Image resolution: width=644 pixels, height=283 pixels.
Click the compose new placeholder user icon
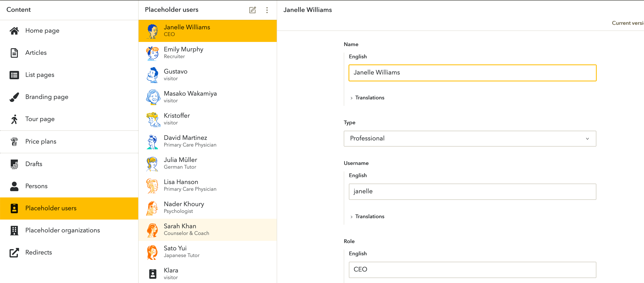click(x=253, y=10)
